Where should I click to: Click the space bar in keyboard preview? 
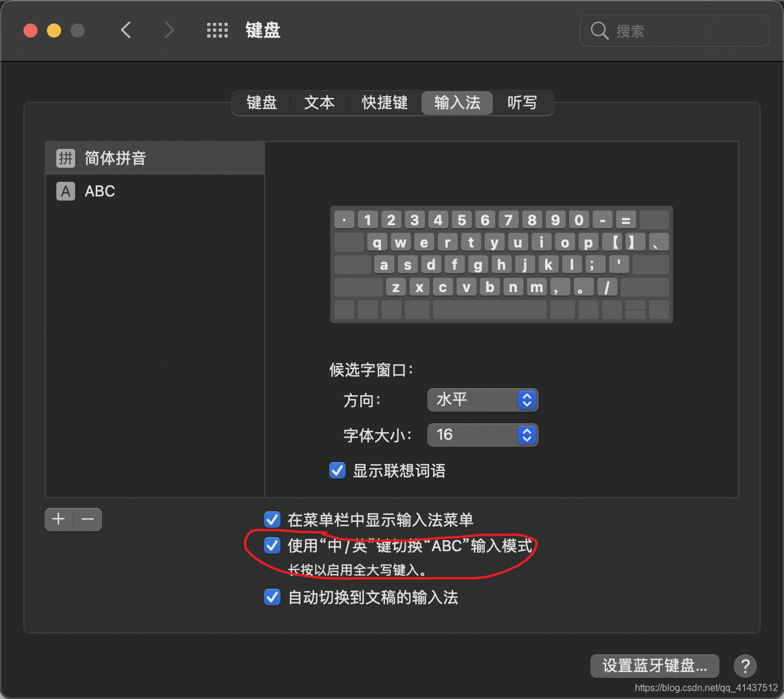click(490, 310)
